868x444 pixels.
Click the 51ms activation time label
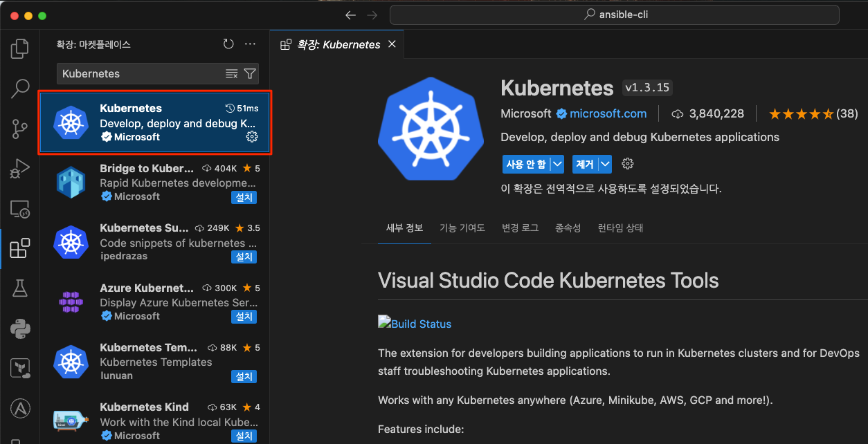tap(242, 108)
